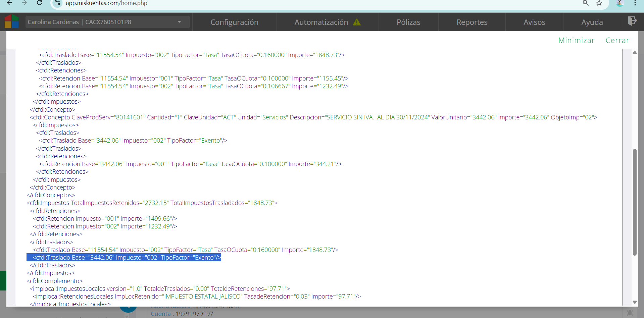Click the scrollbar down arrow
This screenshot has width=644, height=318.
pos(635,302)
